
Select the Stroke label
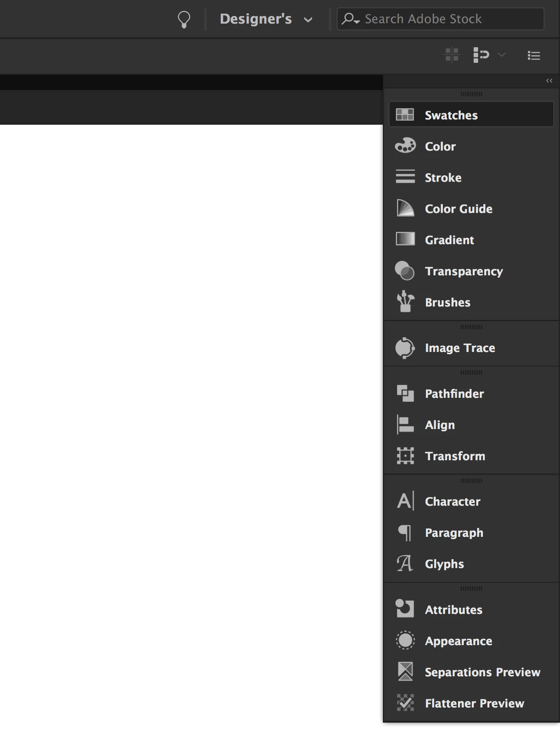coord(443,177)
